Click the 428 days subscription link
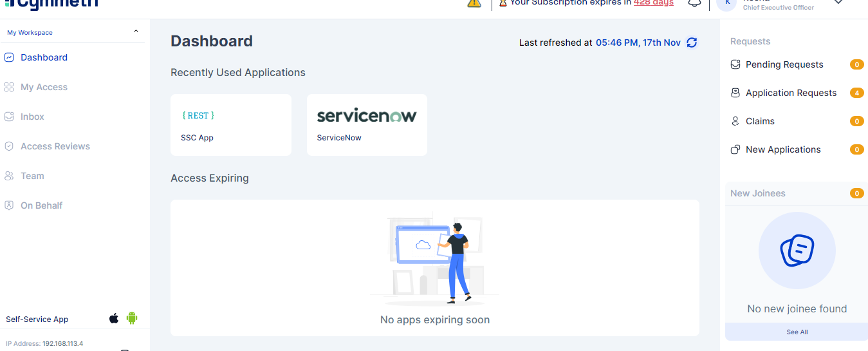Viewport: 868px width, 351px height. point(653,3)
